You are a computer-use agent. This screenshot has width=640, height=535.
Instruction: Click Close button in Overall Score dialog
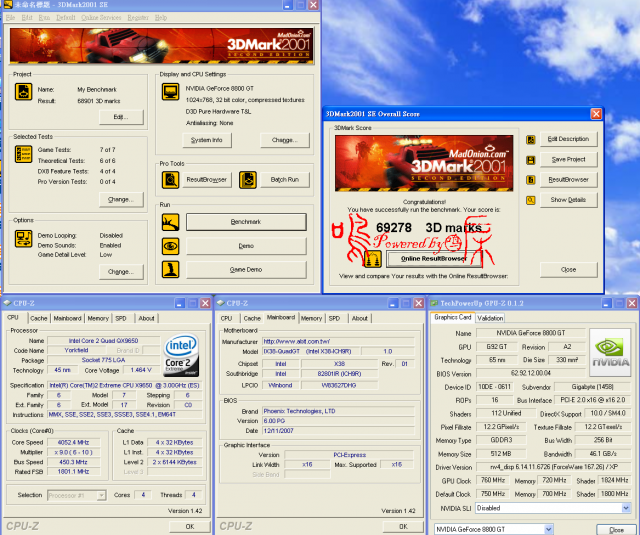click(569, 270)
